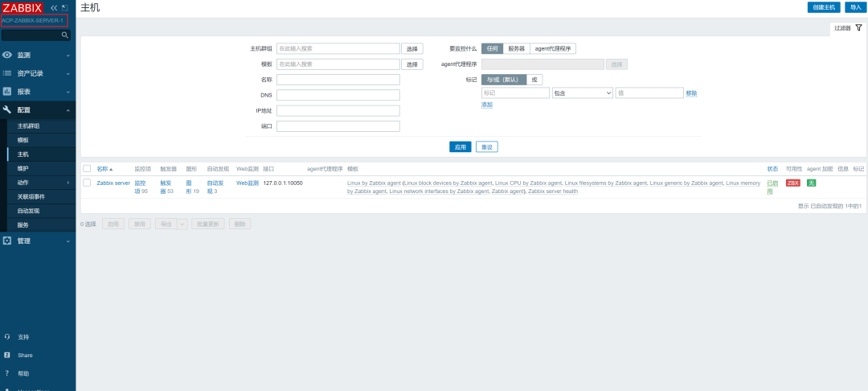Select agent代理程序 monitored-by option
Screen dimensions: 868x391
tap(553, 49)
